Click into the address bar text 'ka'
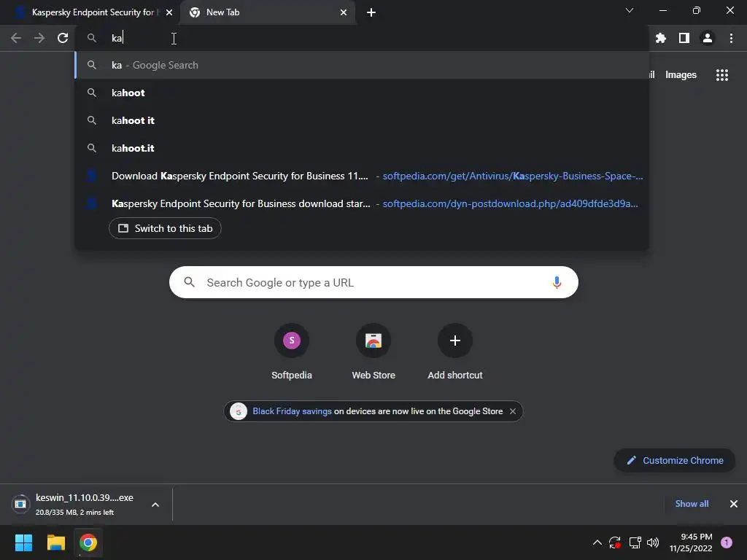This screenshot has height=560, width=747. [117, 38]
